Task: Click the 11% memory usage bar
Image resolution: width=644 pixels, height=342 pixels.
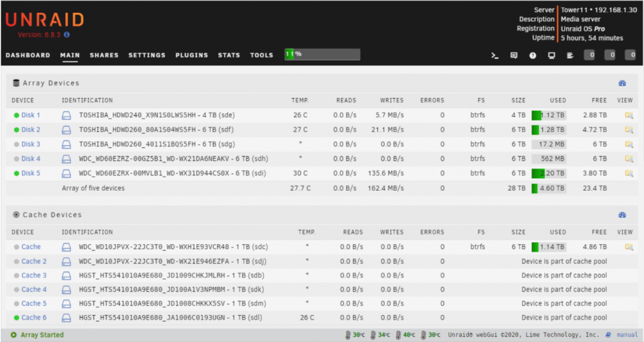Action: (x=323, y=54)
